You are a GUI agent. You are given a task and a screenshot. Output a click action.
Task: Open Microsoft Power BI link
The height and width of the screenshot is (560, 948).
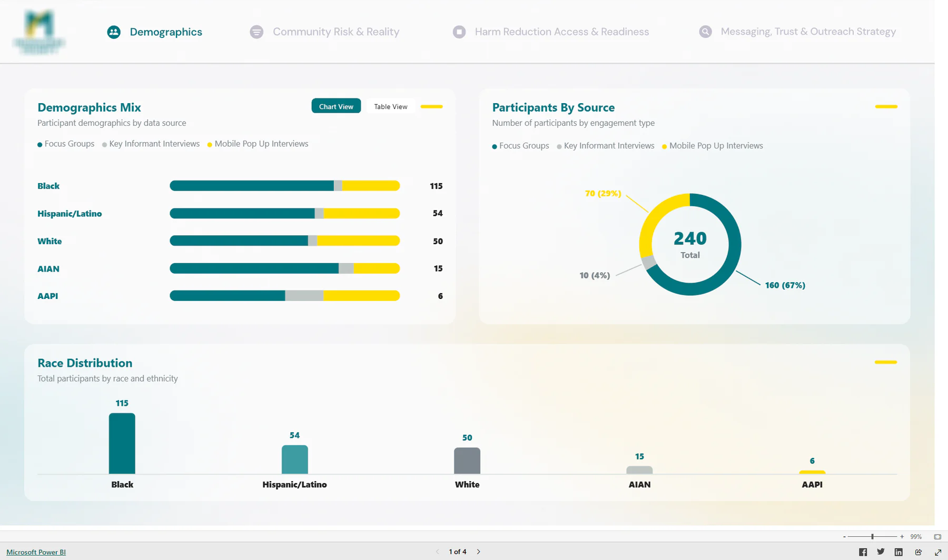(x=36, y=552)
